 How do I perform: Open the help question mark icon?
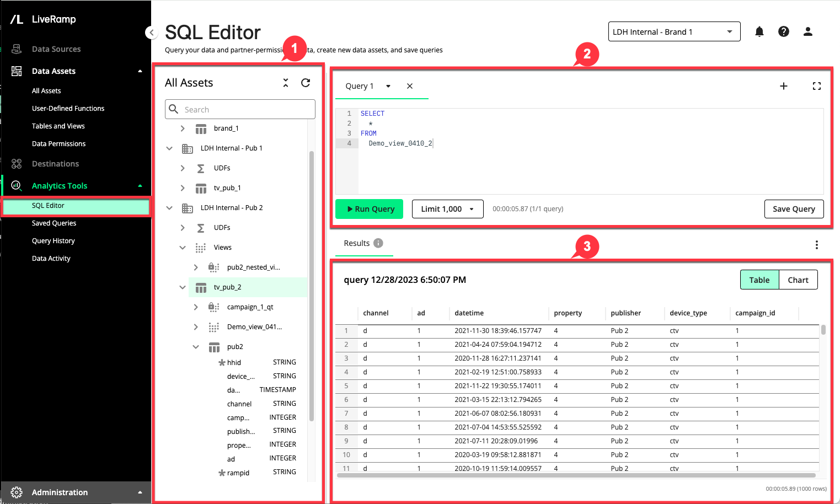pyautogui.click(x=783, y=31)
